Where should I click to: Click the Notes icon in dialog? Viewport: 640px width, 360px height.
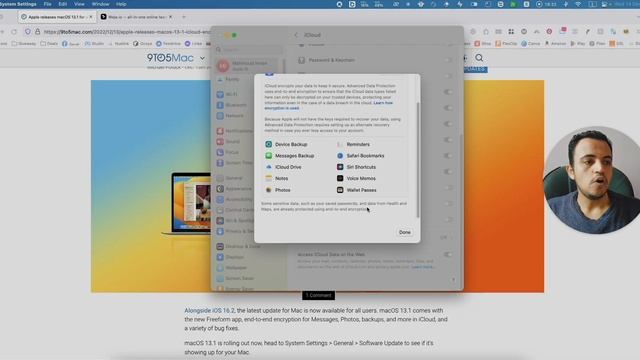click(269, 178)
